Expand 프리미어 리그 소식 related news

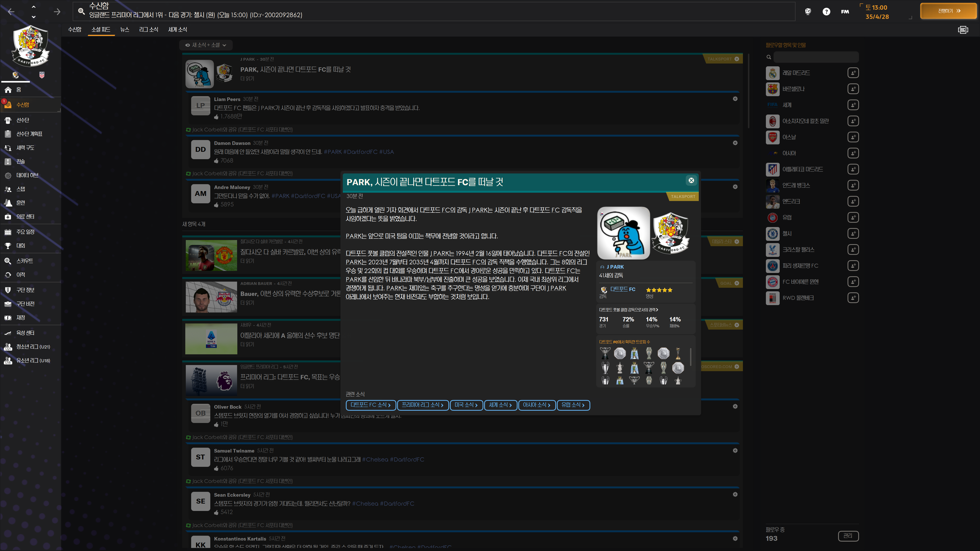(423, 405)
